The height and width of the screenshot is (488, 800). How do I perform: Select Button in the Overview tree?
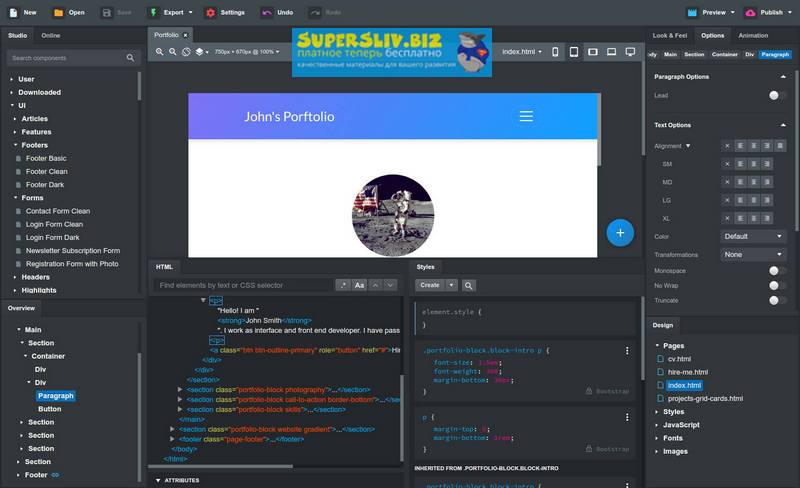[x=49, y=409]
